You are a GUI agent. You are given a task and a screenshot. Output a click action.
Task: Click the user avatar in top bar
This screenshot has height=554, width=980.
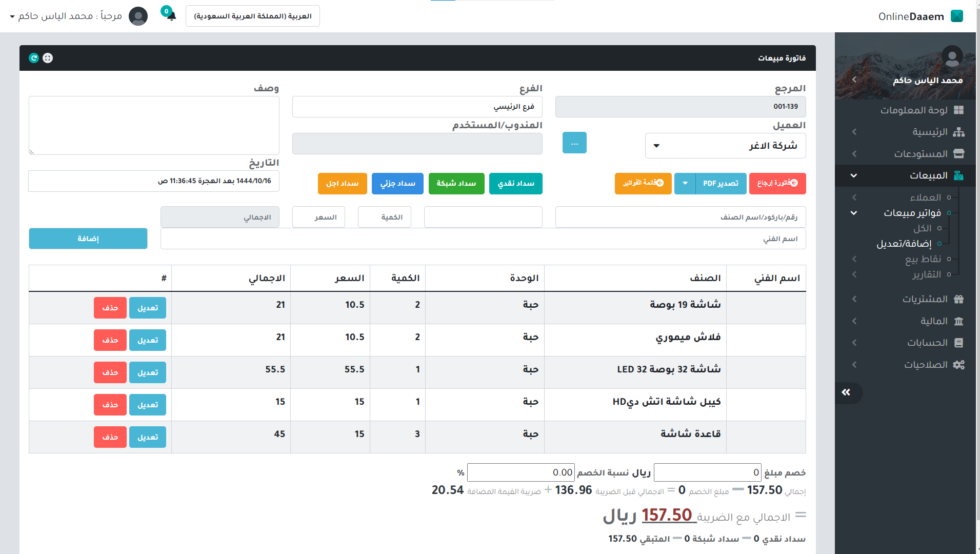[138, 16]
